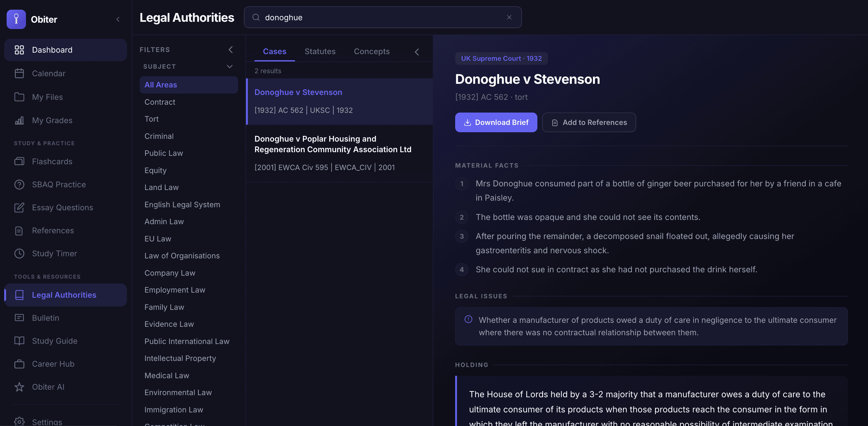This screenshot has width=868, height=426.
Task: Click the Obiter logo icon
Action: (16, 19)
